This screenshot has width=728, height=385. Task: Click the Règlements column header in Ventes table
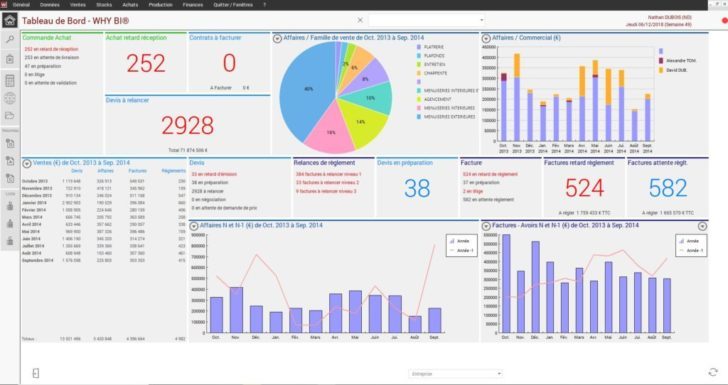[173, 171]
